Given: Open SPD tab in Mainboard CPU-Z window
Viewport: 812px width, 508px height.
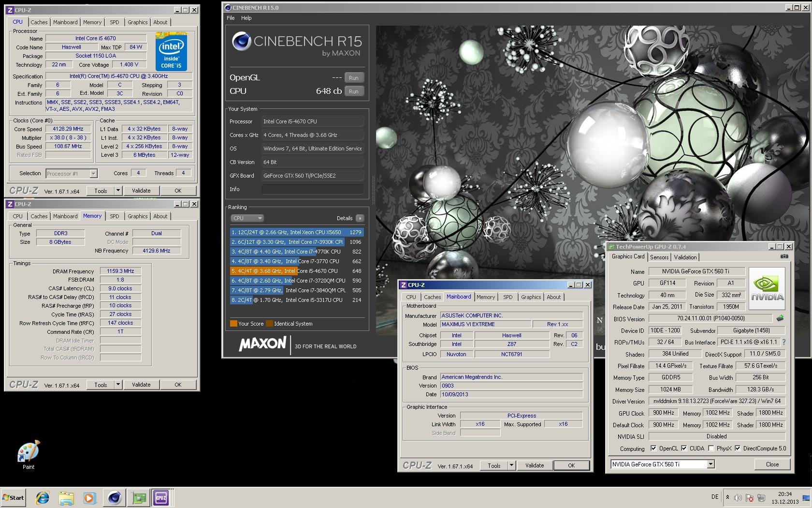Looking at the screenshot, I should [507, 297].
